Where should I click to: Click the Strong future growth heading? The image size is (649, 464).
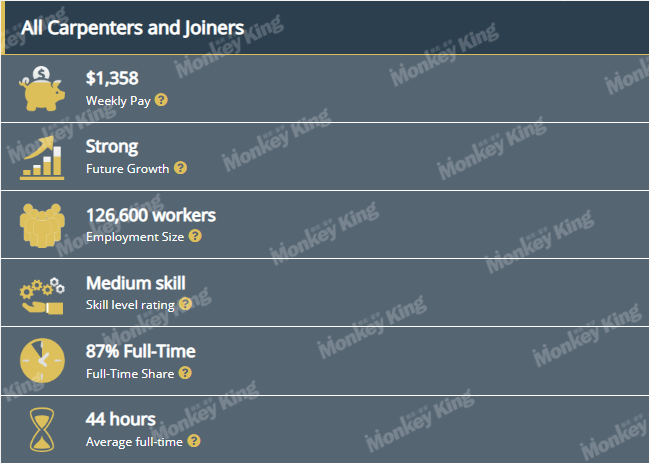pyautogui.click(x=112, y=147)
